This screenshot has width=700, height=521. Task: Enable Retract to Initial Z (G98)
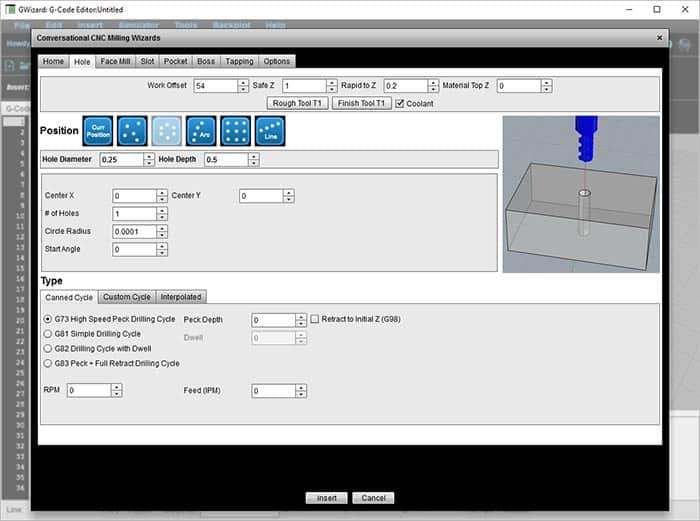[315, 319]
